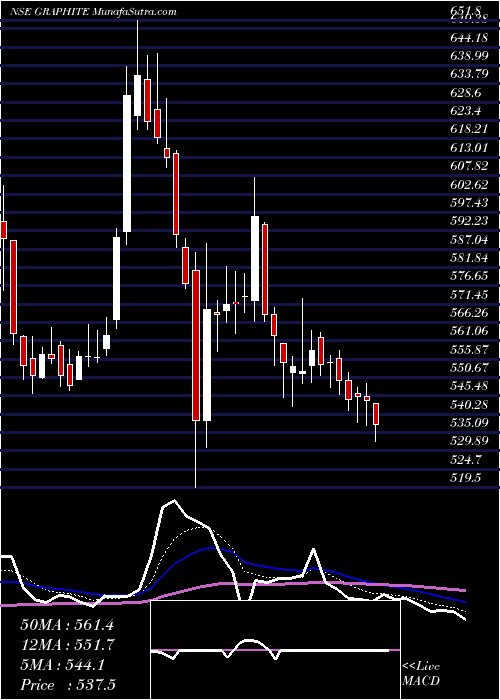
Task: Select the 638.99 price axis label
Action: coord(471,55)
